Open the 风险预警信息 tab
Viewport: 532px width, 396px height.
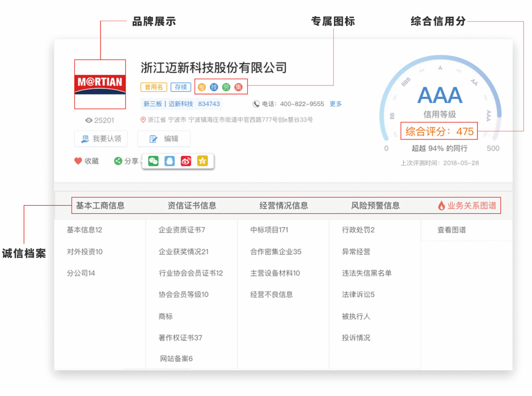(375, 206)
